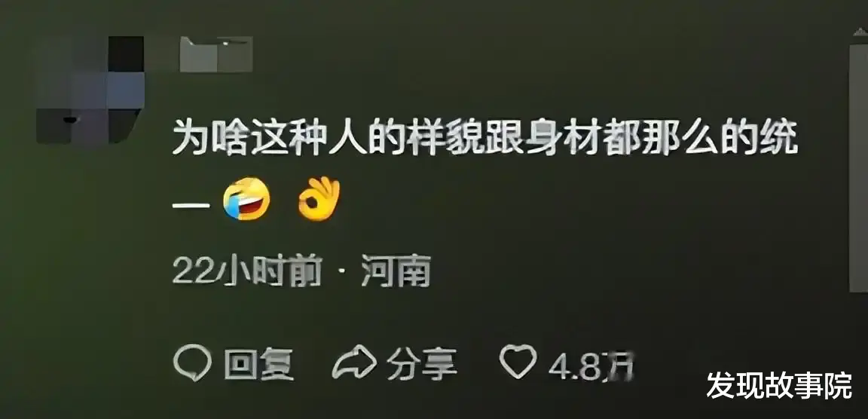
Task: Open the blurred username above the comment
Action: pyautogui.click(x=216, y=54)
